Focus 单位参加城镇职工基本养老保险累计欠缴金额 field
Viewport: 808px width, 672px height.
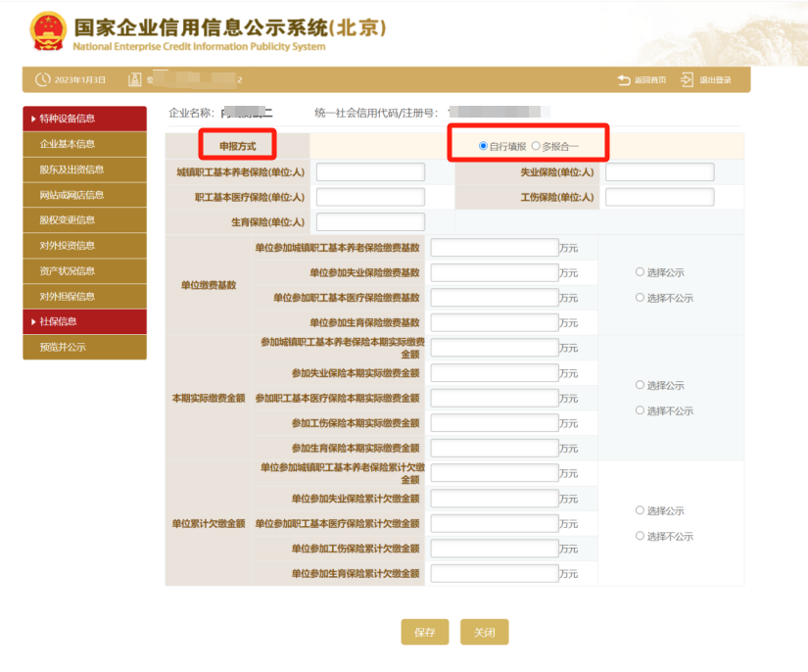495,473
